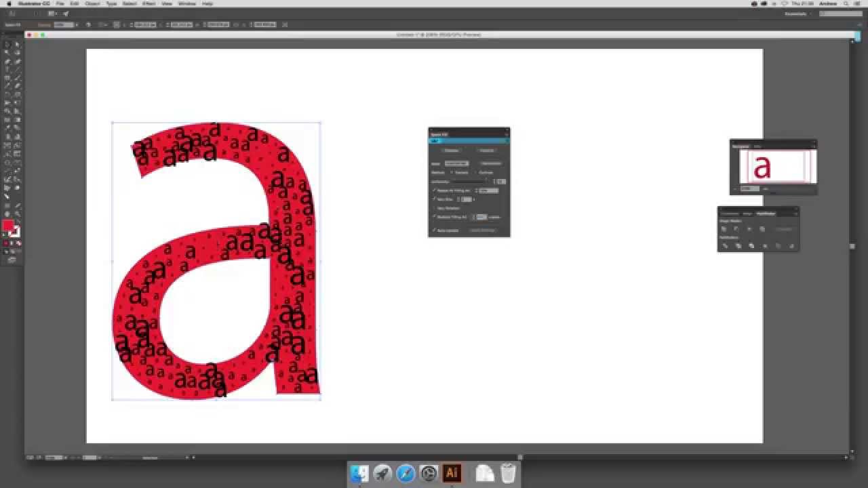Open Pathfinder panel flyout menu
This screenshot has width=868, height=488.
[x=795, y=213]
